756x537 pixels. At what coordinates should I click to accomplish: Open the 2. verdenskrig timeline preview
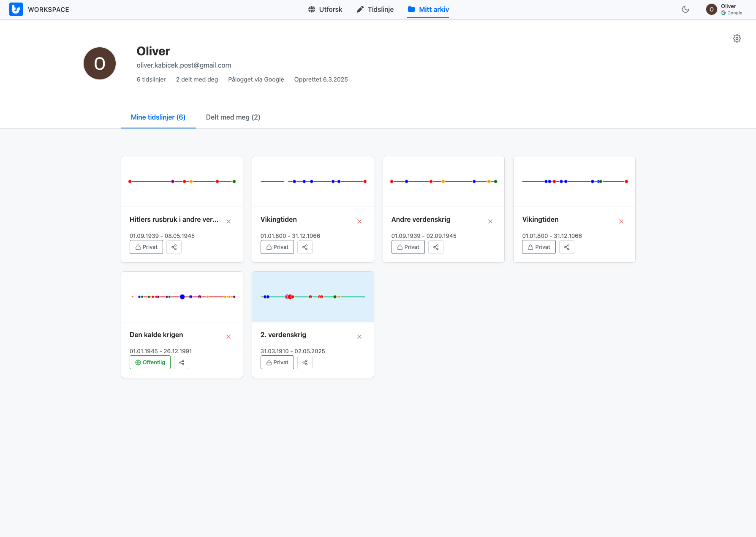click(313, 297)
